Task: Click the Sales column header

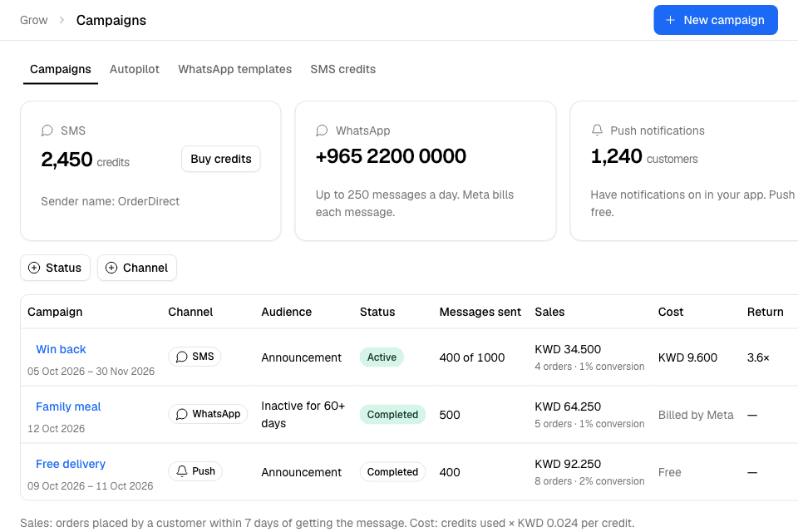Action: [549, 312]
